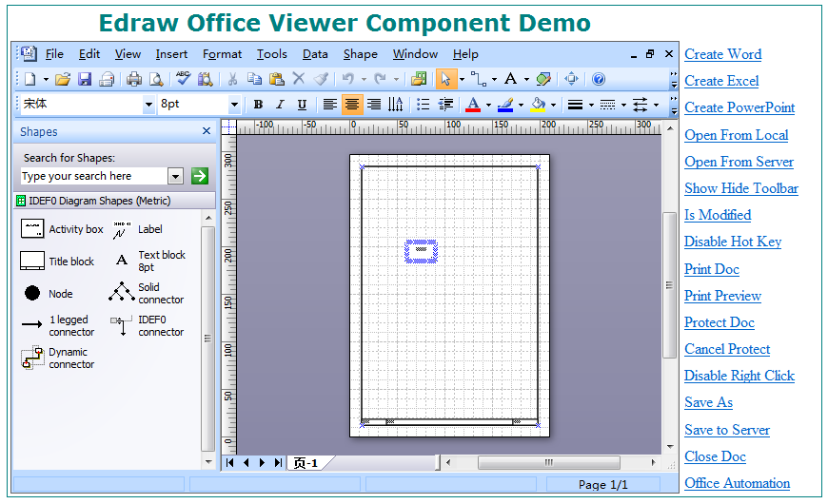Open the Insert menu

pos(171,54)
